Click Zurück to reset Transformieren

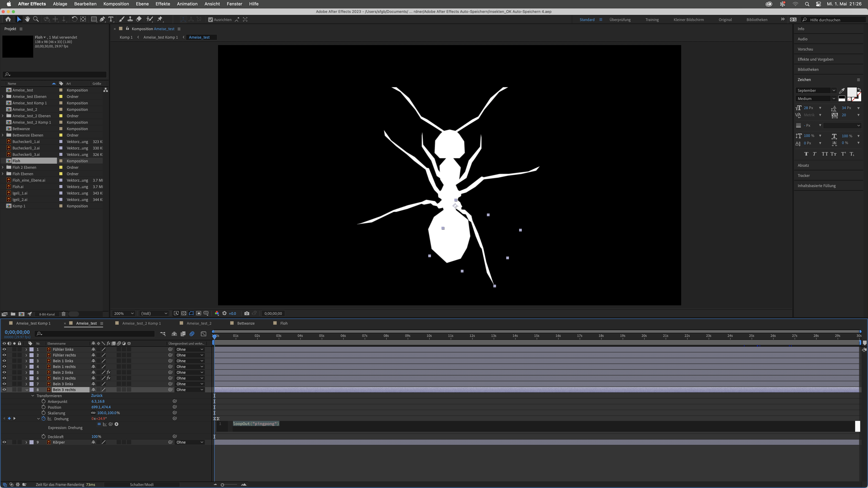pos(97,395)
